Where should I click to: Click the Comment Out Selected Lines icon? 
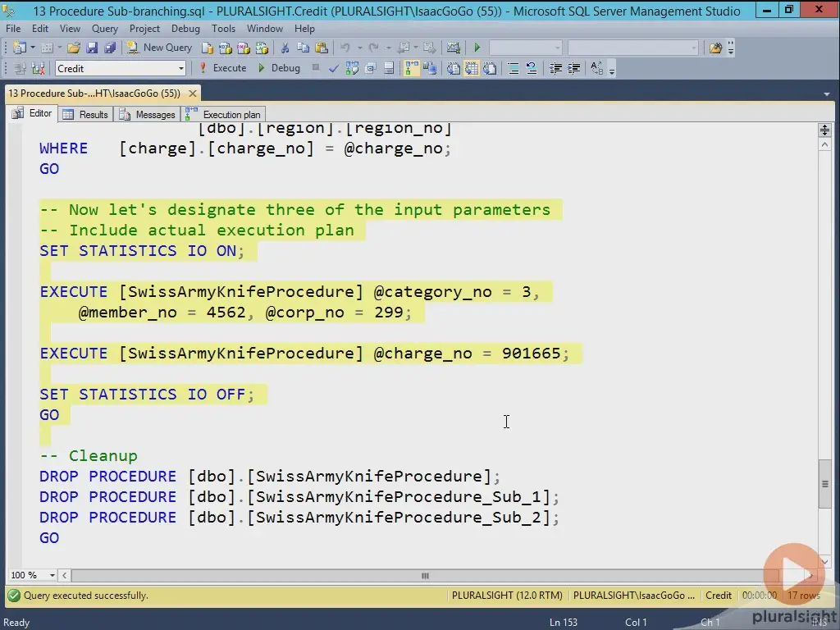coord(514,68)
